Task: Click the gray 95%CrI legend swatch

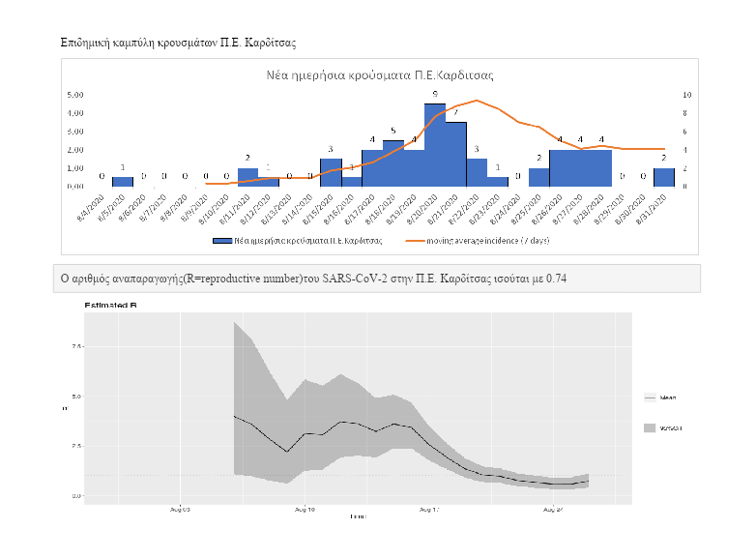Action: [649, 427]
